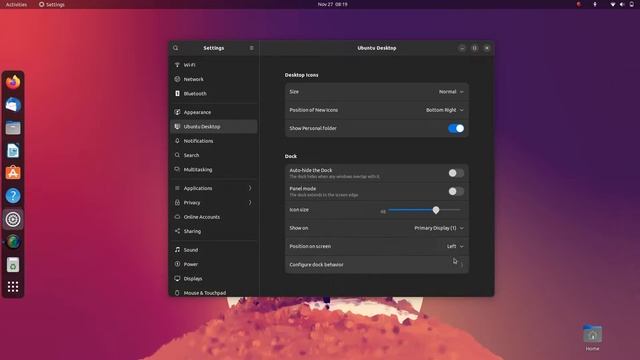The image size is (640, 360).
Task: Click the volume icon in the system tray
Action: (x=622, y=4)
